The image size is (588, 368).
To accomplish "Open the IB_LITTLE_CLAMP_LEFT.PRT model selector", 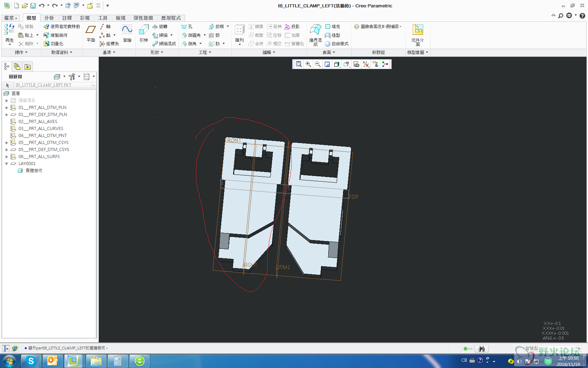I will click(55, 85).
